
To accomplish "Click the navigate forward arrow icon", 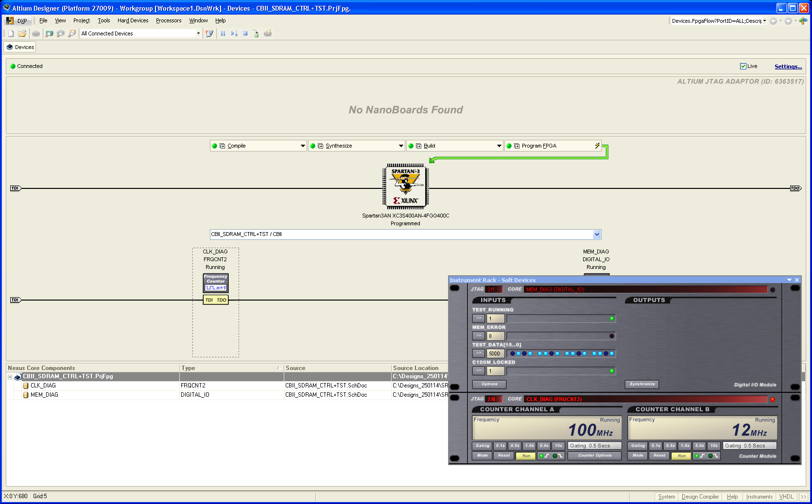I will (788, 21).
